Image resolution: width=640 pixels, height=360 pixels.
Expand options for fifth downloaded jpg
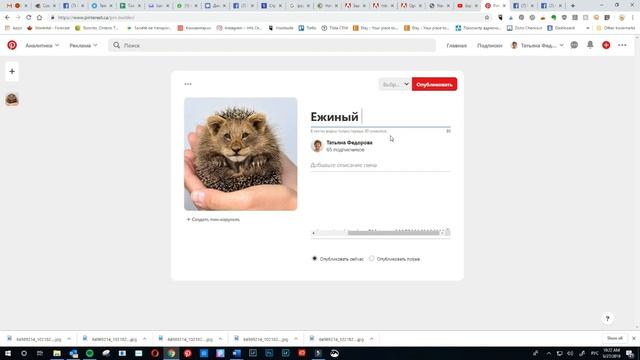(x=371, y=339)
